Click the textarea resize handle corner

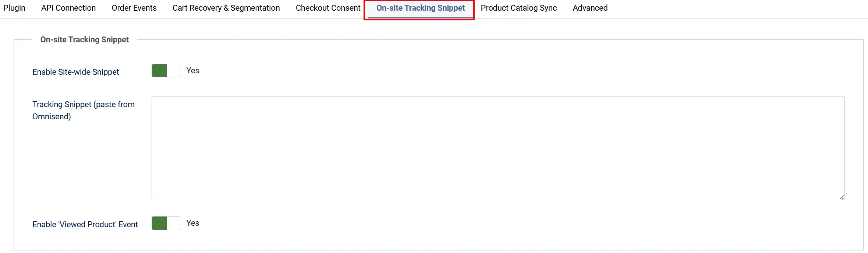842,198
